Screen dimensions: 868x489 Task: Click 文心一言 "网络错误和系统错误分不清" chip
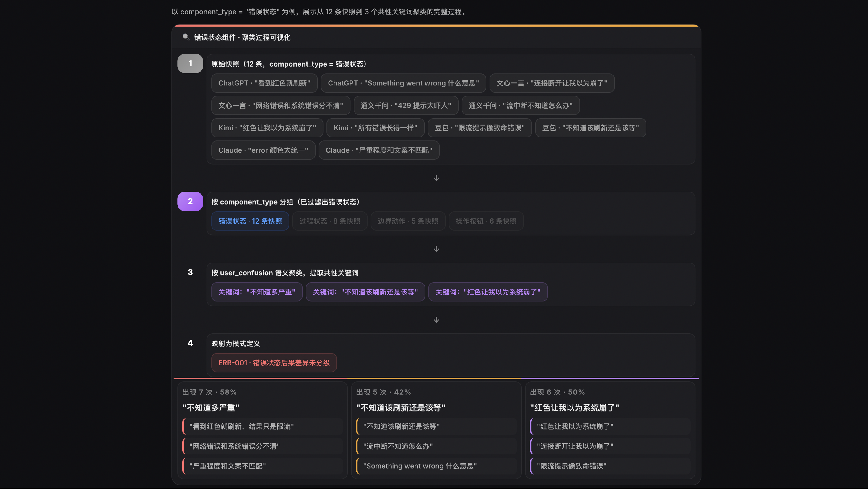281,105
